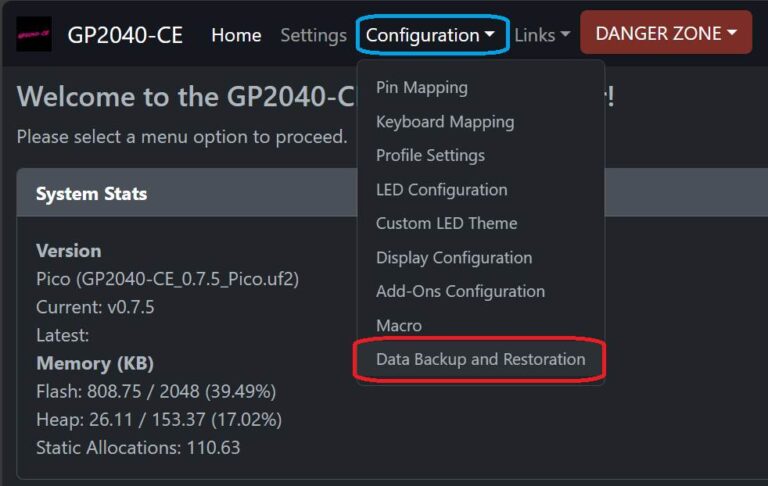768x486 pixels.
Task: Open Add-Ons Configuration
Action: [460, 292]
